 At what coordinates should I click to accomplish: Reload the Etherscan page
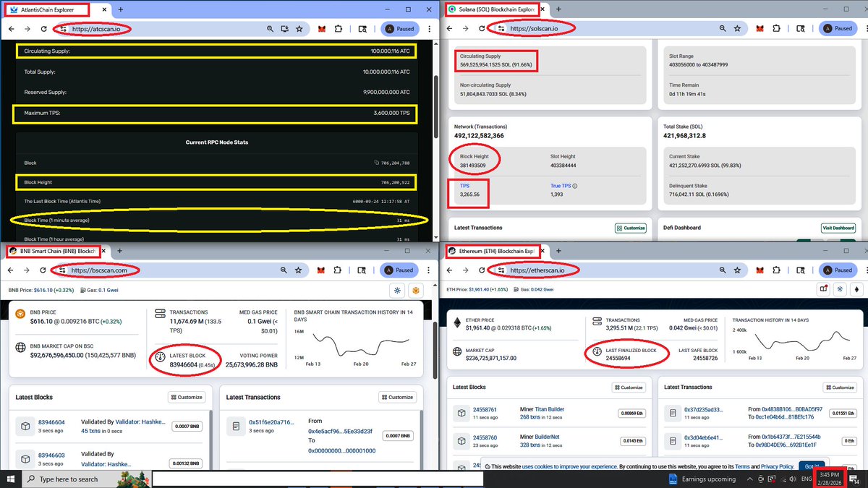483,270
